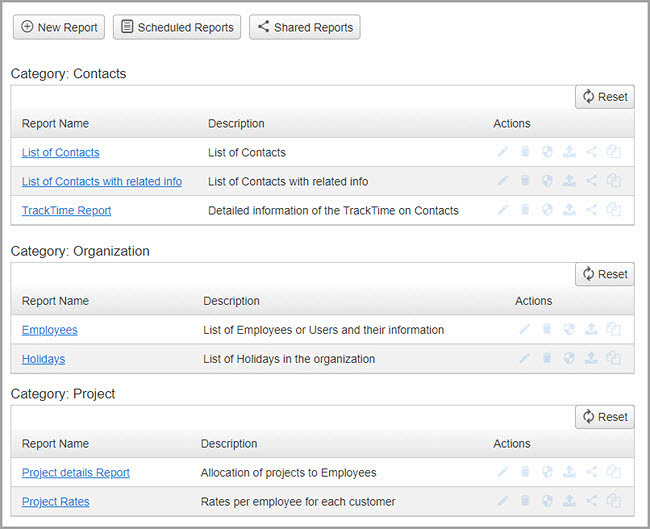Click upload icon in the Employees row
This screenshot has height=529, width=650.
(x=591, y=329)
